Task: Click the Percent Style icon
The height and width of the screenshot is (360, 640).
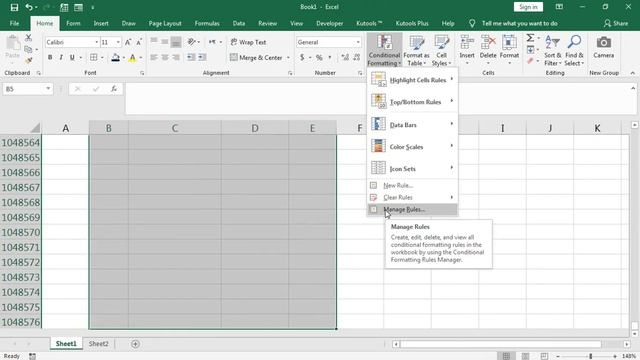Action: coord(319,58)
